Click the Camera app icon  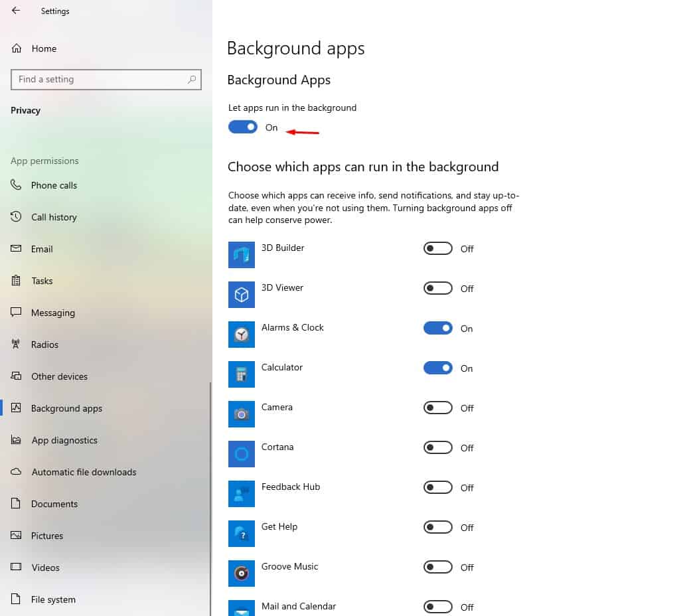[x=242, y=414]
